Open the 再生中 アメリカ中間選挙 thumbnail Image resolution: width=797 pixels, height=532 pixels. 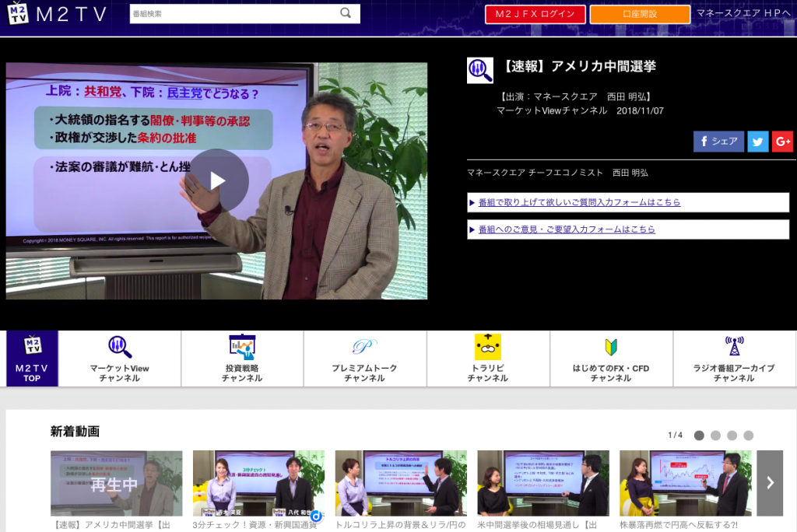tap(117, 483)
